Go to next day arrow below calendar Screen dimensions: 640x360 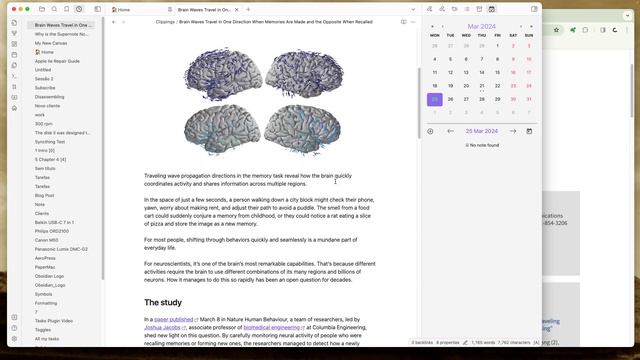tap(513, 131)
